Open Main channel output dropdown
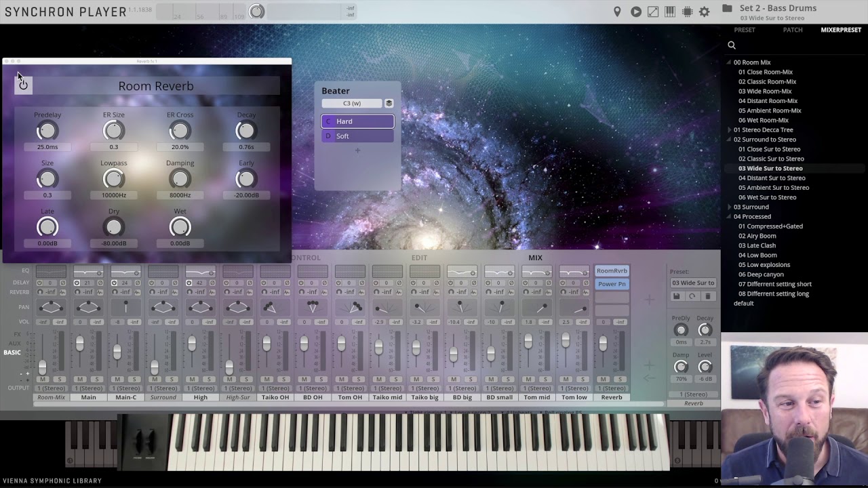Image resolution: width=868 pixels, height=488 pixels. (88, 388)
